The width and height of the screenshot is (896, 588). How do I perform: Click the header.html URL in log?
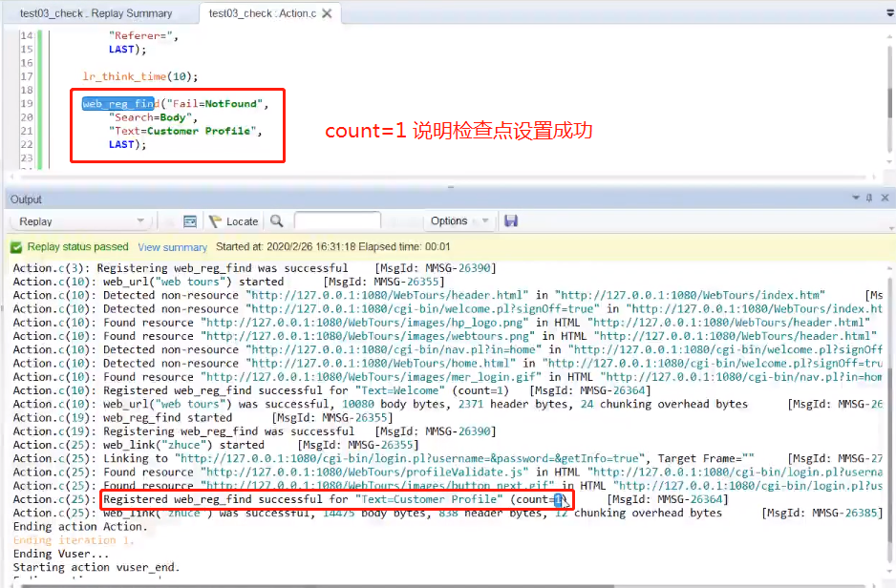coord(387,295)
